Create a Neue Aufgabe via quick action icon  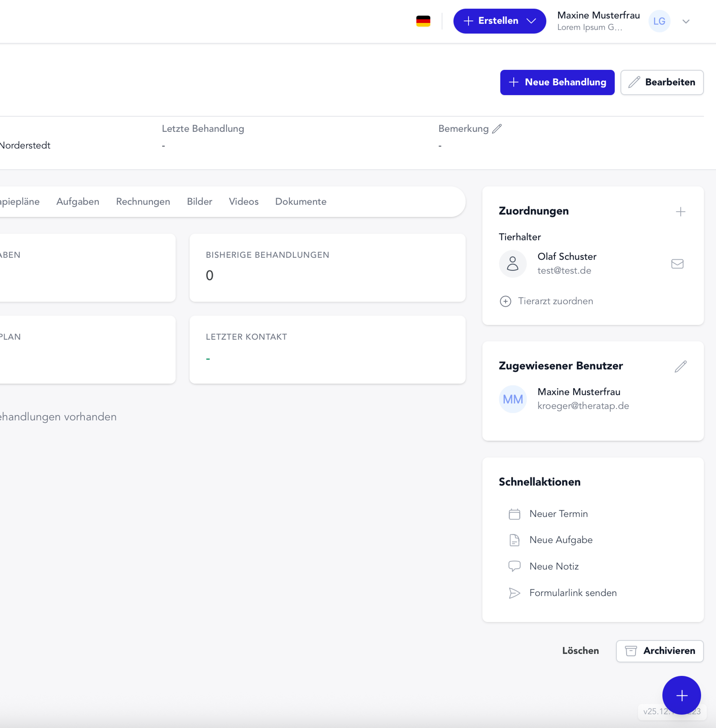point(514,540)
